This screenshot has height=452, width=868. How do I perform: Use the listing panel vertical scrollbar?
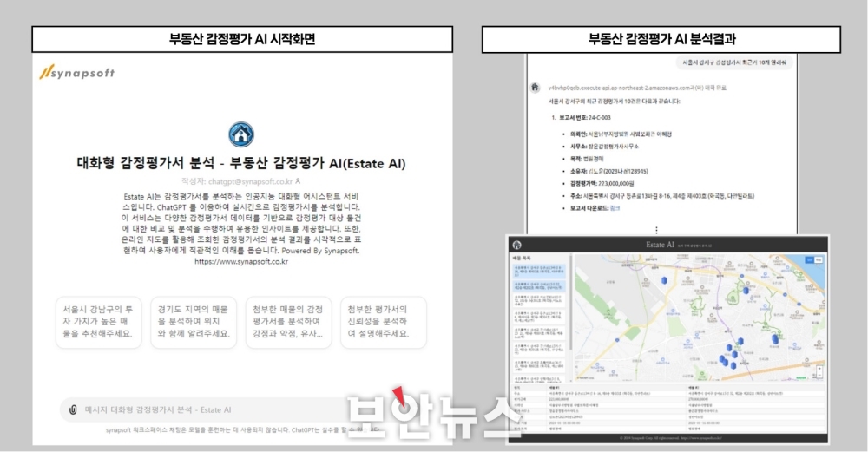570,302
